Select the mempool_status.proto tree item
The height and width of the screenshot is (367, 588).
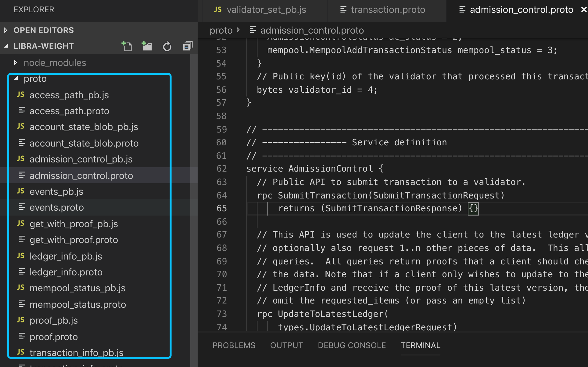[78, 304]
